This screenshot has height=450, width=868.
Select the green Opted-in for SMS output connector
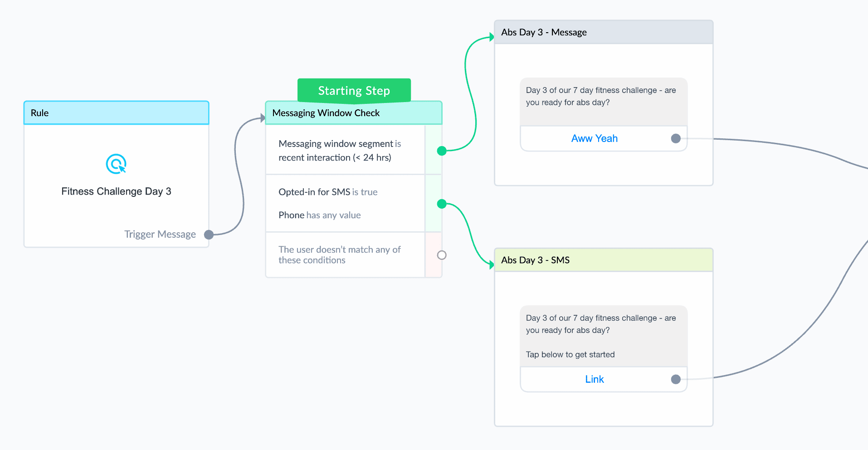[x=442, y=204]
